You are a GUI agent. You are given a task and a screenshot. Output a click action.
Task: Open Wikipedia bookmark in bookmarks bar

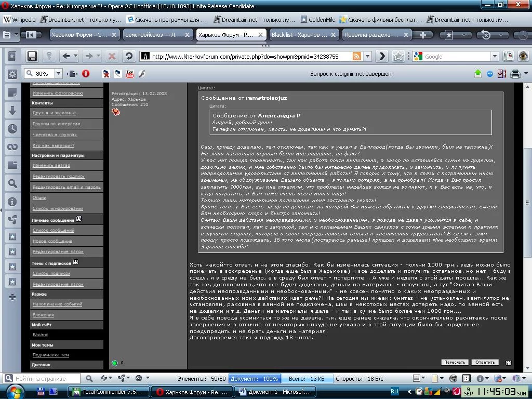coord(20,20)
